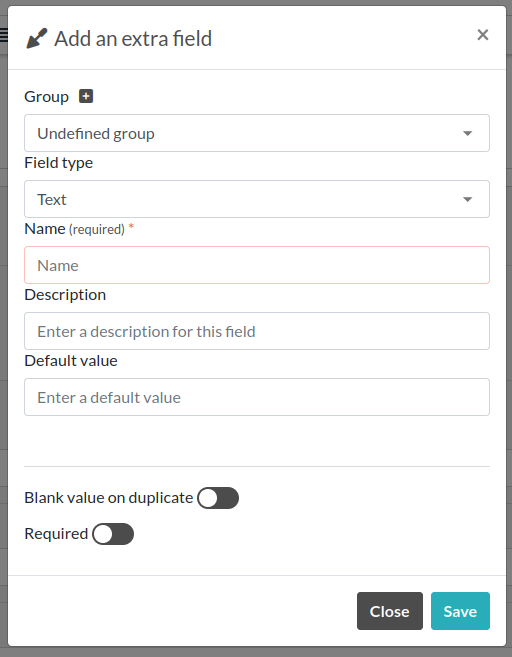Click the 'Field type' label
Image resolution: width=512 pixels, height=657 pixels.
[59, 163]
